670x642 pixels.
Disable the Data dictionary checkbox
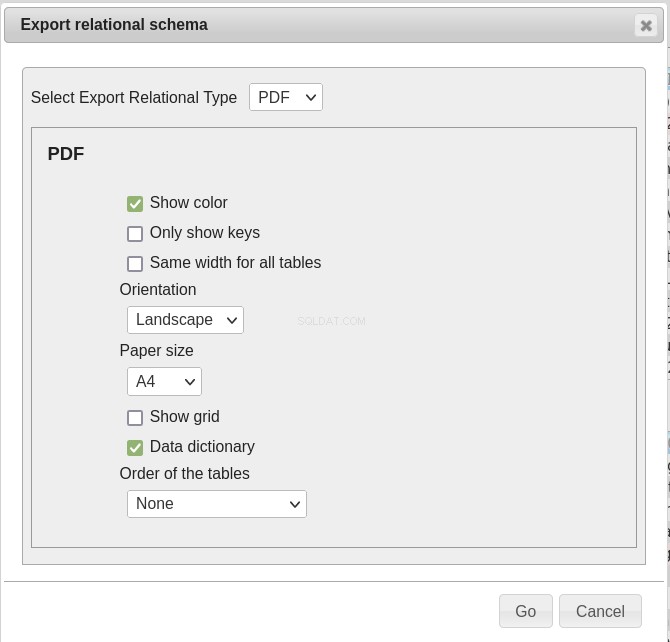[135, 448]
